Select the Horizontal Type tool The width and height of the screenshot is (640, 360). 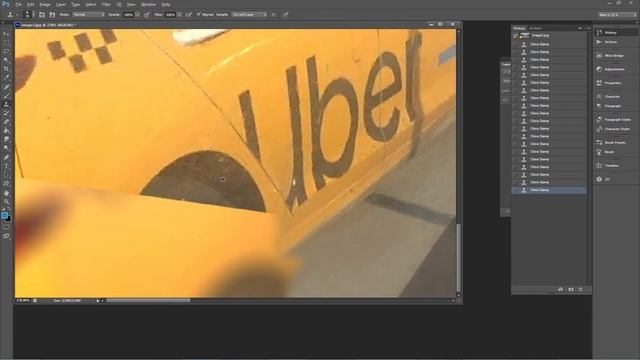6,166
